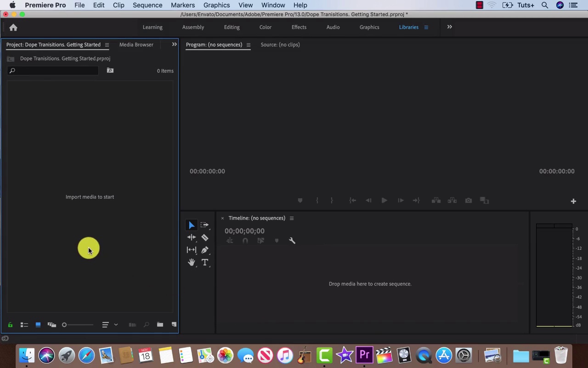
Task: Select the Type tool
Action: (205, 262)
